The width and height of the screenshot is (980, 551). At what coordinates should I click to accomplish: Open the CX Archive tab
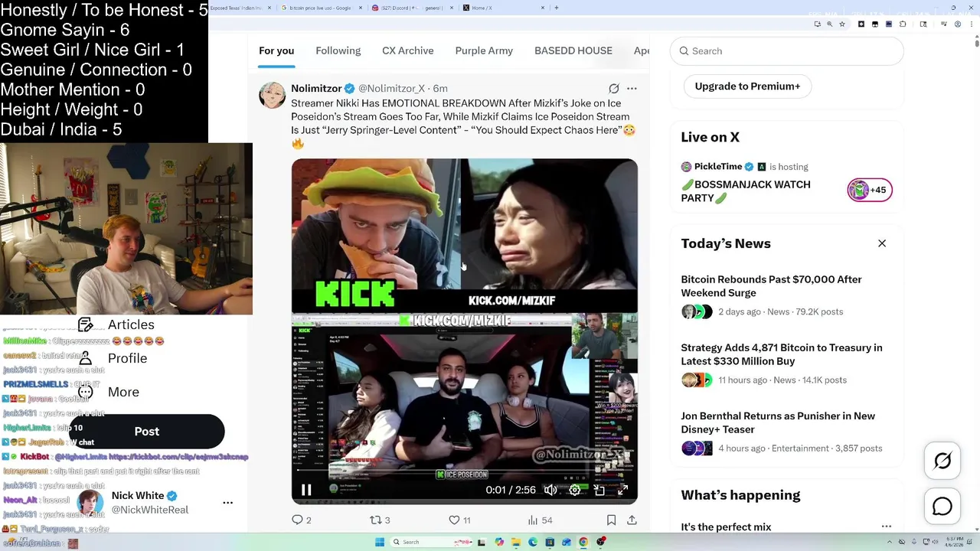(x=408, y=51)
